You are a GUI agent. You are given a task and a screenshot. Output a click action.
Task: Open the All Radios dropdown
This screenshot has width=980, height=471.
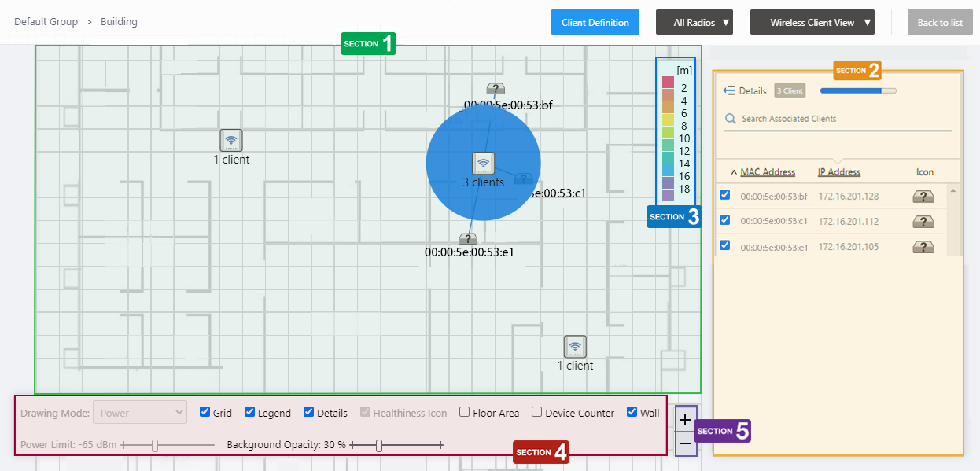pyautogui.click(x=694, y=23)
